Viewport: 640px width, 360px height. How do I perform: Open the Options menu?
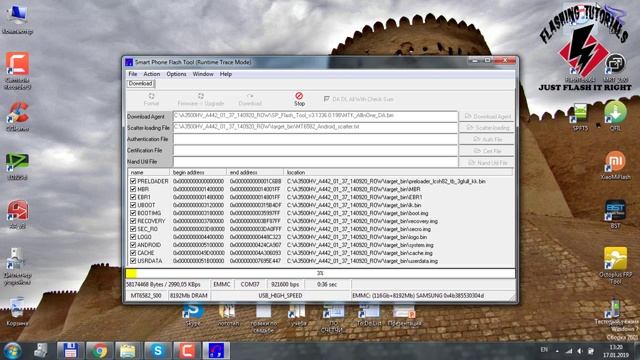(176, 74)
